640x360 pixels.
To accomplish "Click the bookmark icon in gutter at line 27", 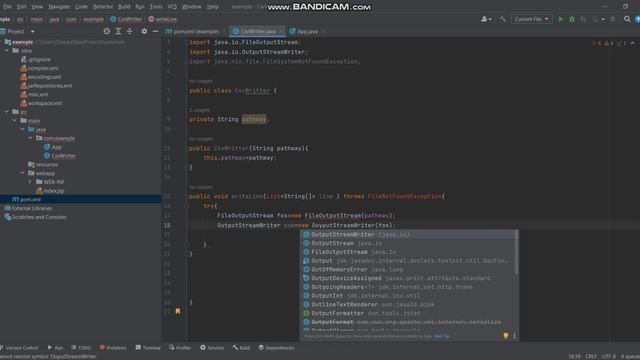I will coord(178,311).
